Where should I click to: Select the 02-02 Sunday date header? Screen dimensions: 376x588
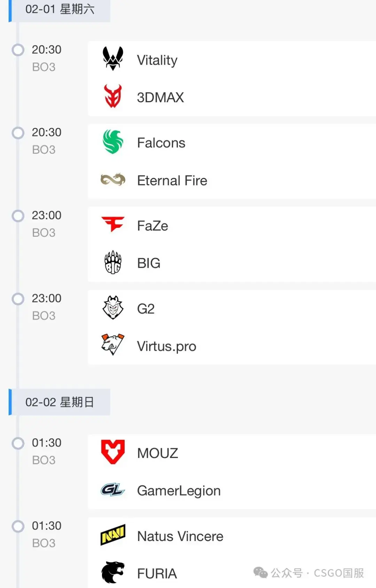[x=60, y=402]
